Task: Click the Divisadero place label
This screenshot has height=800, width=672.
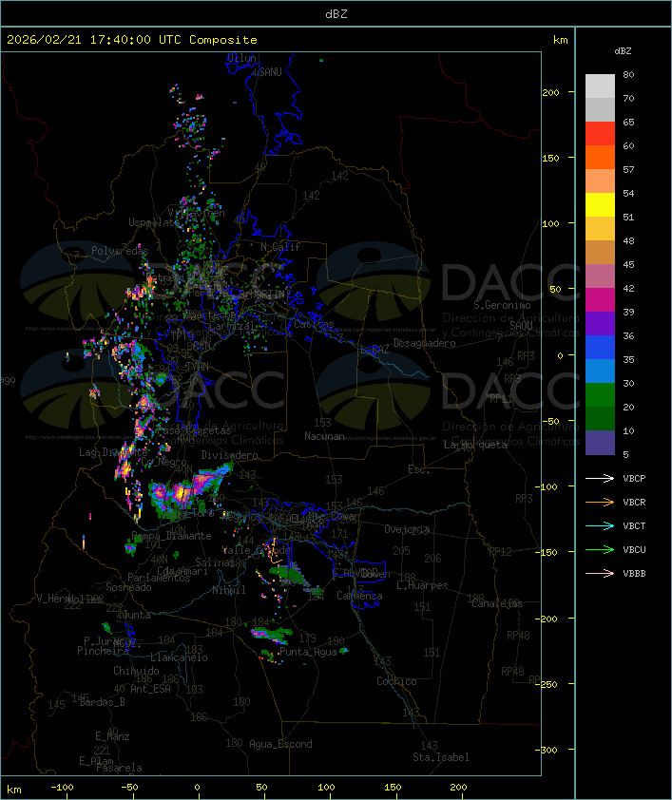Action: pos(230,454)
